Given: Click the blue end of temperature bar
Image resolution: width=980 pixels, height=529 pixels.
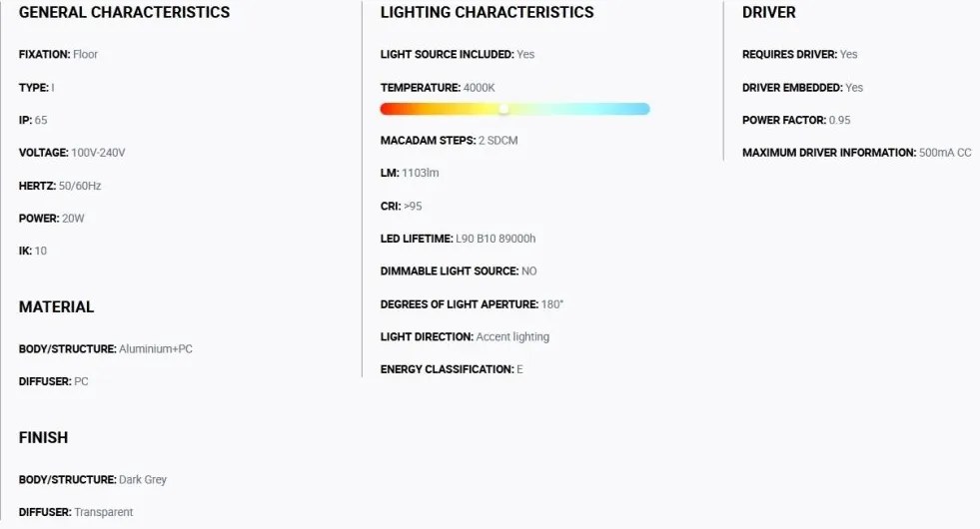Looking at the screenshot, I should pyautogui.click(x=642, y=109).
